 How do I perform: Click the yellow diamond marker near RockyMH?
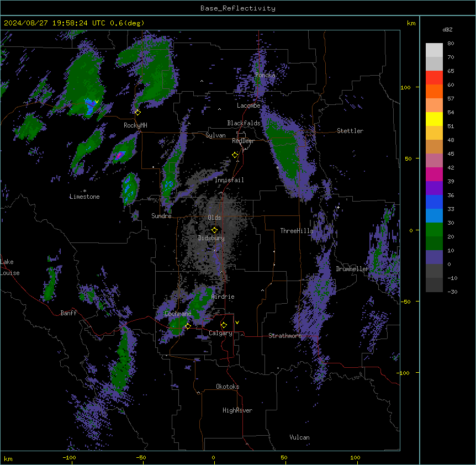click(x=137, y=113)
